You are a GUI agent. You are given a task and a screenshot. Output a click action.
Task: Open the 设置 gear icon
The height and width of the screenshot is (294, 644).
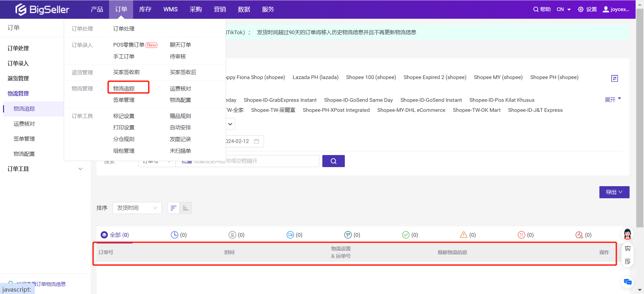point(581,9)
